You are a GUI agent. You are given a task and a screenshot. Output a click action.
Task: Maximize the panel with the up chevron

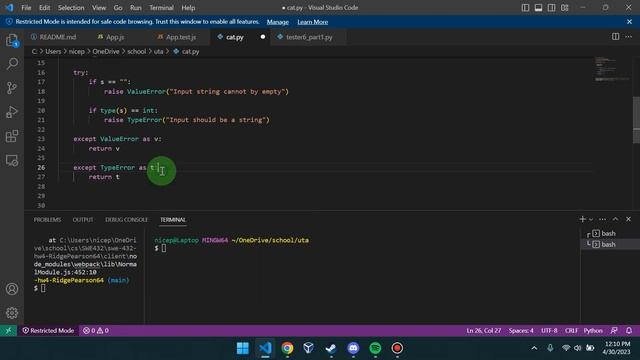click(x=616, y=219)
